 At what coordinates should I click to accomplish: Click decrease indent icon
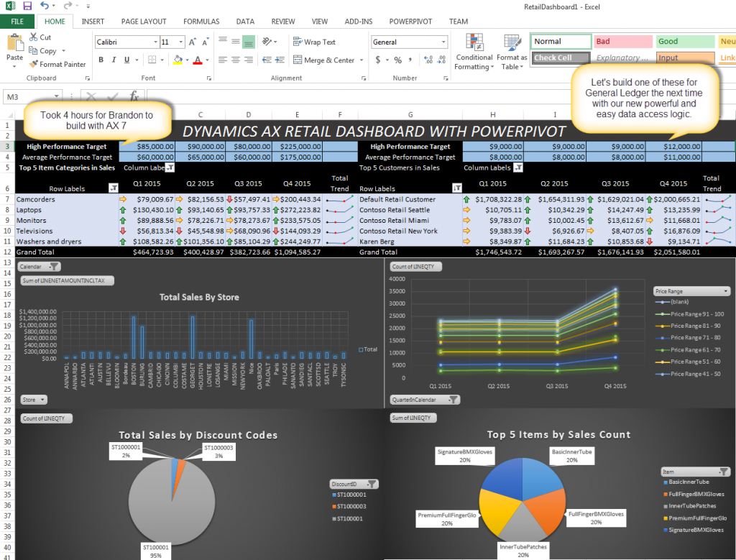click(x=267, y=60)
